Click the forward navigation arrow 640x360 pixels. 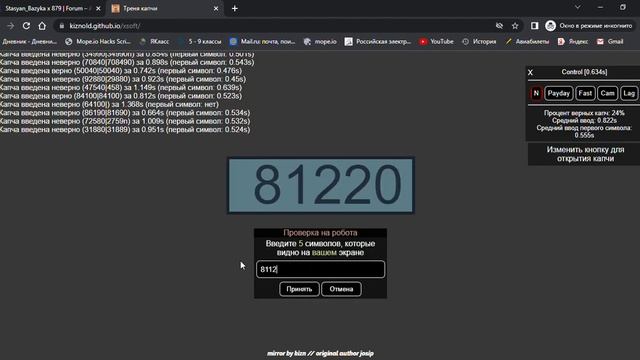[x=10, y=26]
